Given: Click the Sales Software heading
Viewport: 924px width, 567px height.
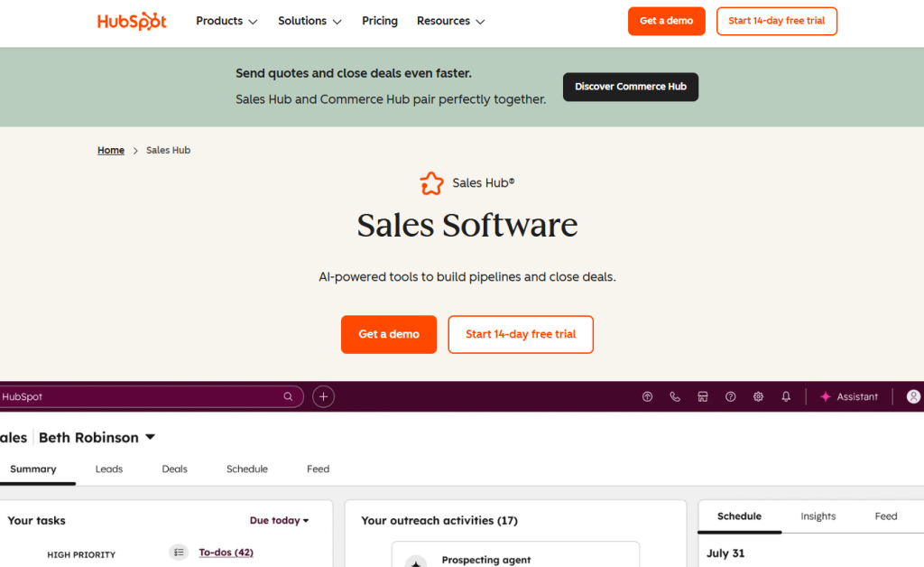Looking at the screenshot, I should [x=467, y=225].
